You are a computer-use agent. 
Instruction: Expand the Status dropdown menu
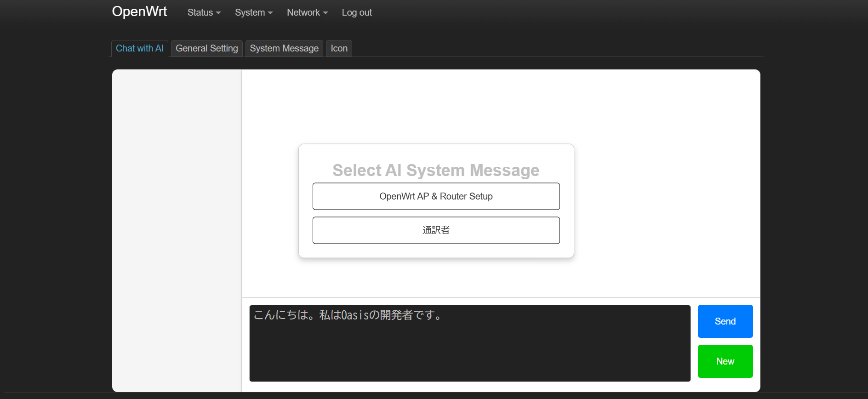tap(204, 12)
